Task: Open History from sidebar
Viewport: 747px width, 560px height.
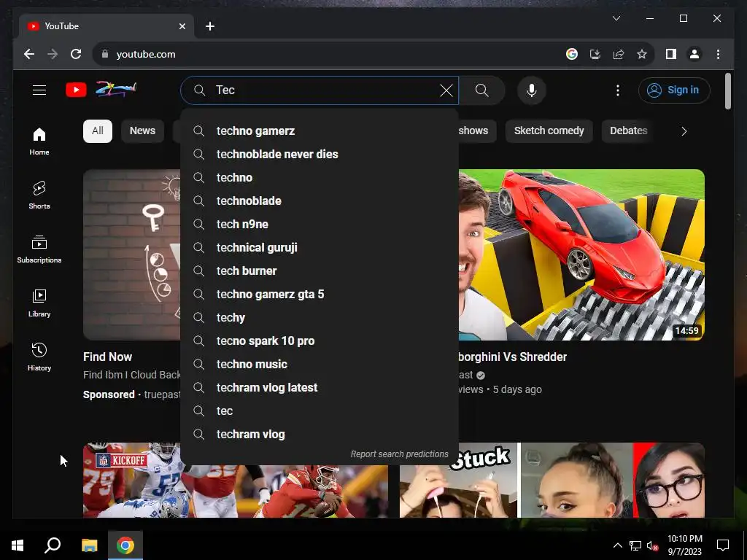Action: click(x=39, y=357)
